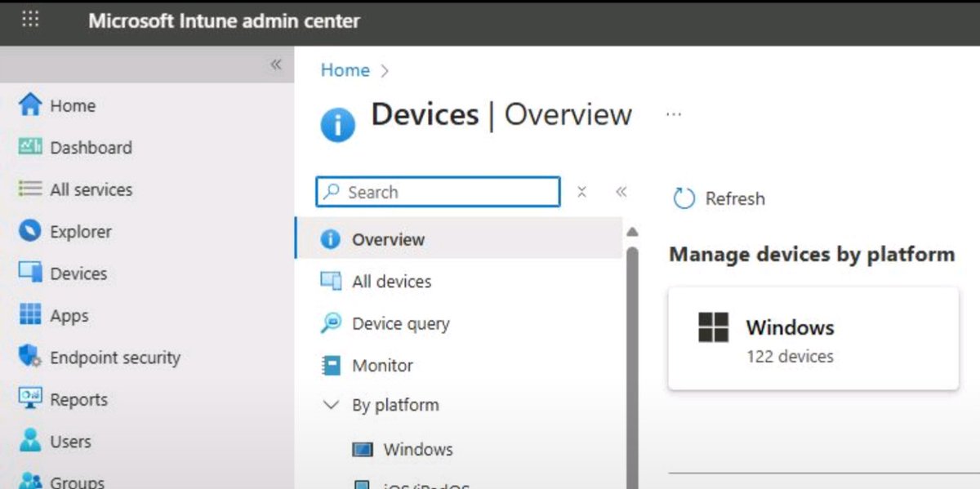Screen dimensions: 980x489
Task: Click into the Search input field
Action: [x=438, y=192]
